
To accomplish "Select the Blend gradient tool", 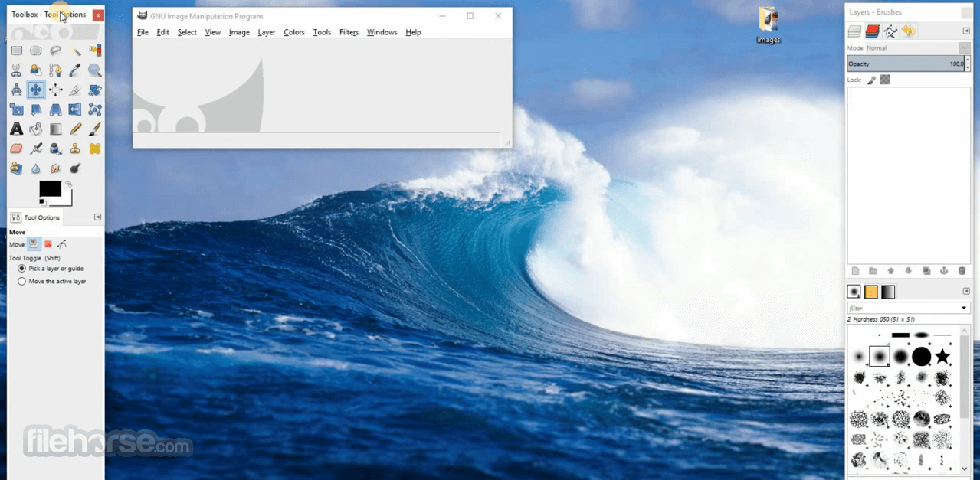I will click(x=55, y=129).
